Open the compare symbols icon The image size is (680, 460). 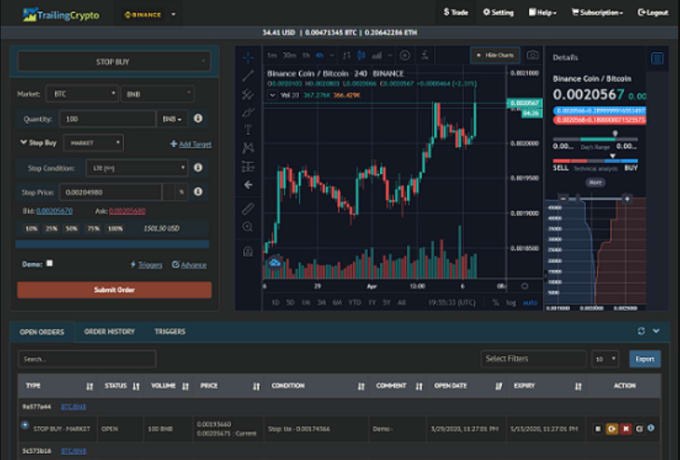tap(347, 55)
